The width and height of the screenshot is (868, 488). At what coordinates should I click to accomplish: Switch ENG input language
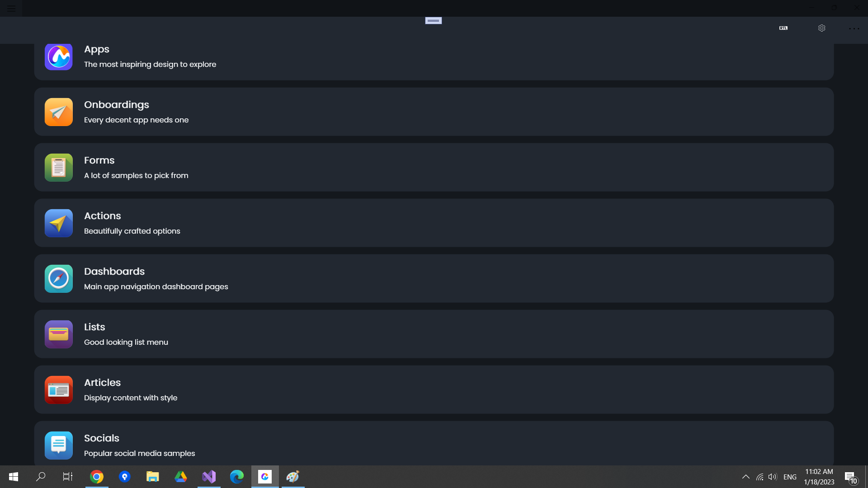[790, 477]
